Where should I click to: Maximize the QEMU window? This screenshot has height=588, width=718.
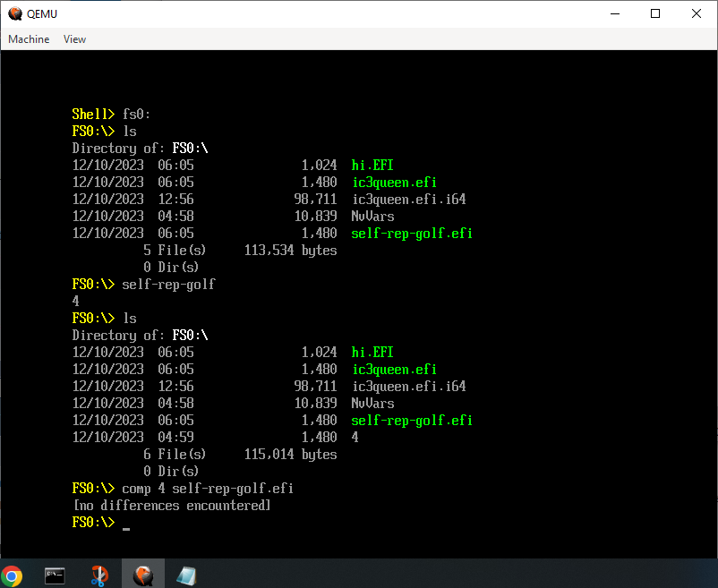pyautogui.click(x=655, y=13)
